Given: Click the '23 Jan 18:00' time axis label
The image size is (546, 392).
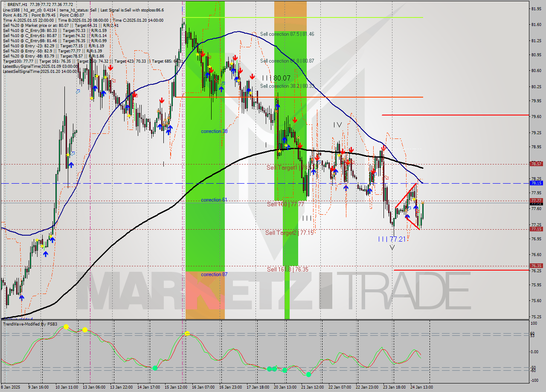Looking at the screenshot, I should coord(394,387).
